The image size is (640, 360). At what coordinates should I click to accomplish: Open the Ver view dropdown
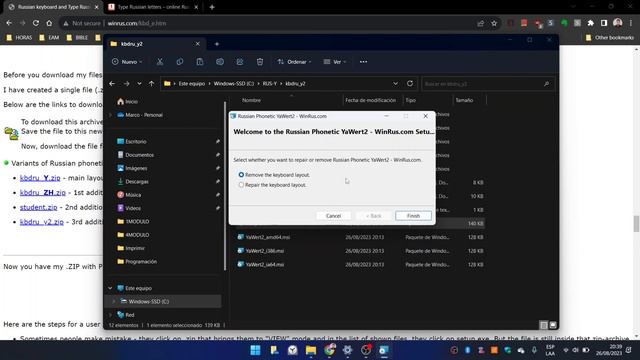pos(335,62)
